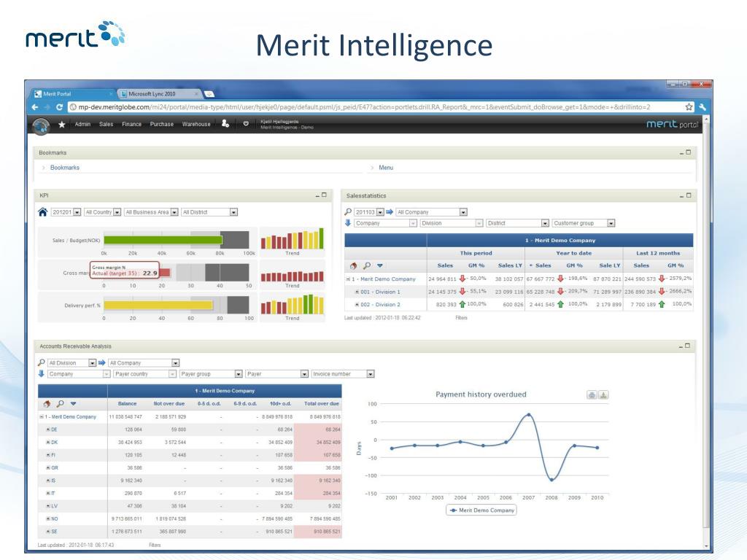Click the browser address bar

[x=379, y=107]
